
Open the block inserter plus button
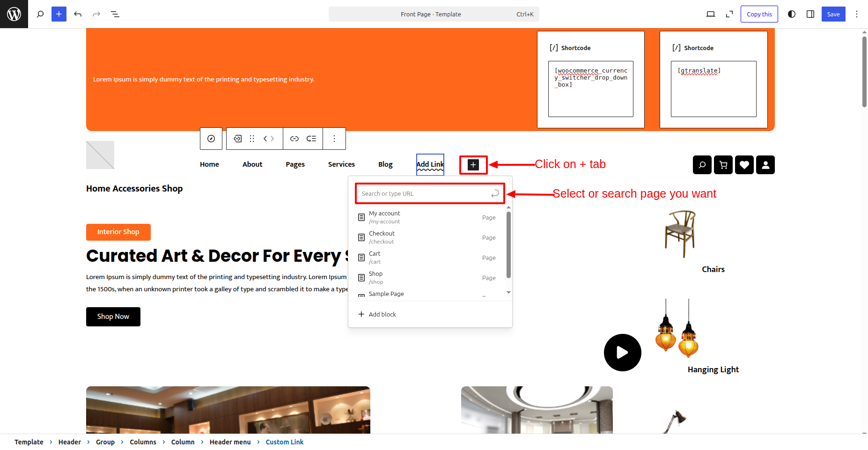(59, 14)
